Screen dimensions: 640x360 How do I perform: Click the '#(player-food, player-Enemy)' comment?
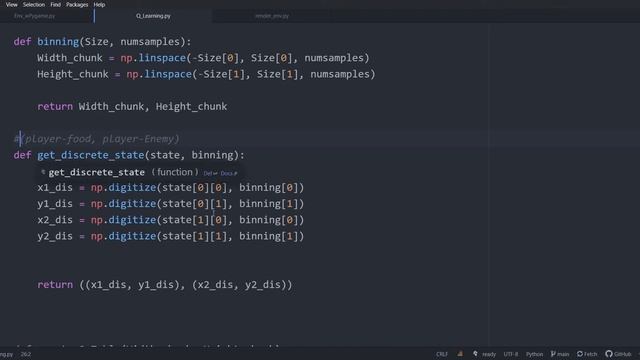click(x=96, y=139)
